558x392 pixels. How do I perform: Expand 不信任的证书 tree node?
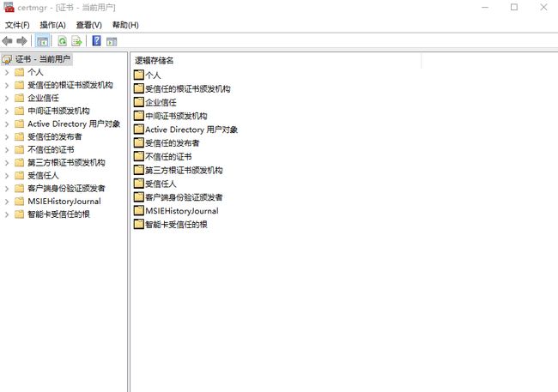tap(7, 150)
